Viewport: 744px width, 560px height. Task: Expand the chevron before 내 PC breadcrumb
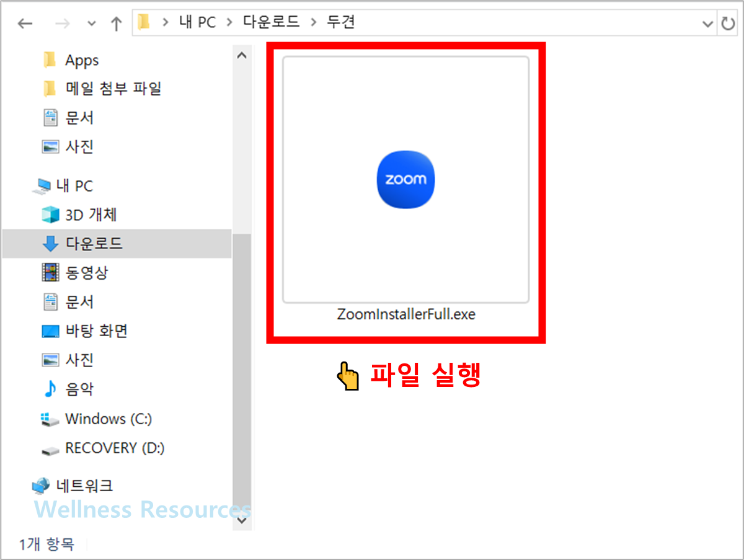pyautogui.click(x=165, y=23)
